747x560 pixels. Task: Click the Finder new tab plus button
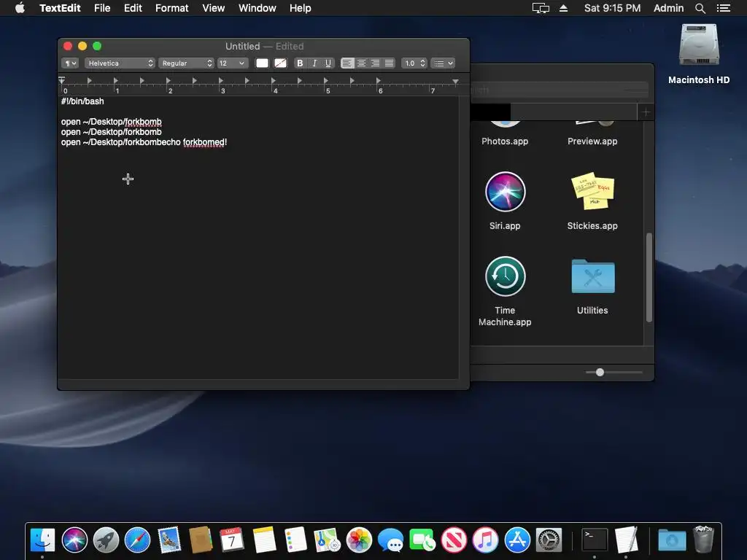point(646,112)
